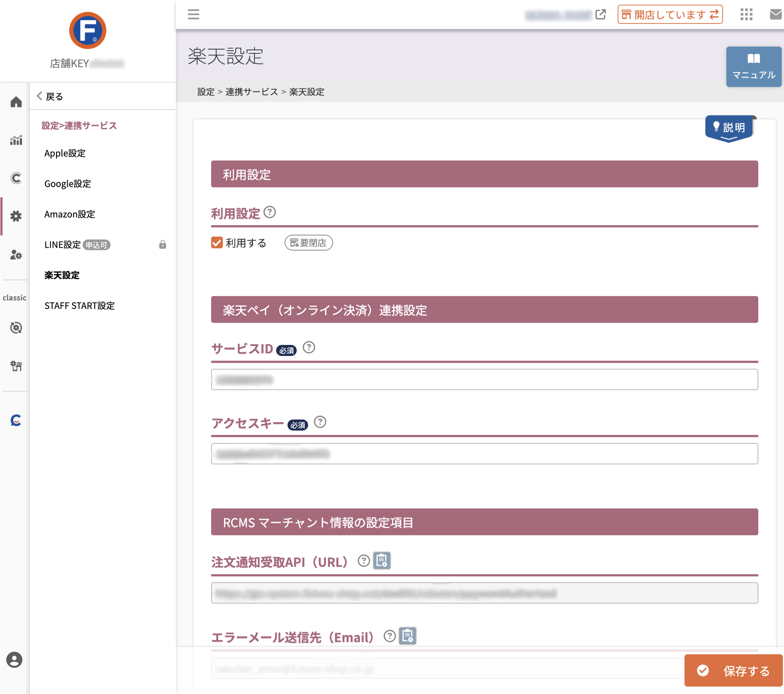Screen dimensions: 784x694
Task: Open the account profile icon
Action: tap(14, 660)
